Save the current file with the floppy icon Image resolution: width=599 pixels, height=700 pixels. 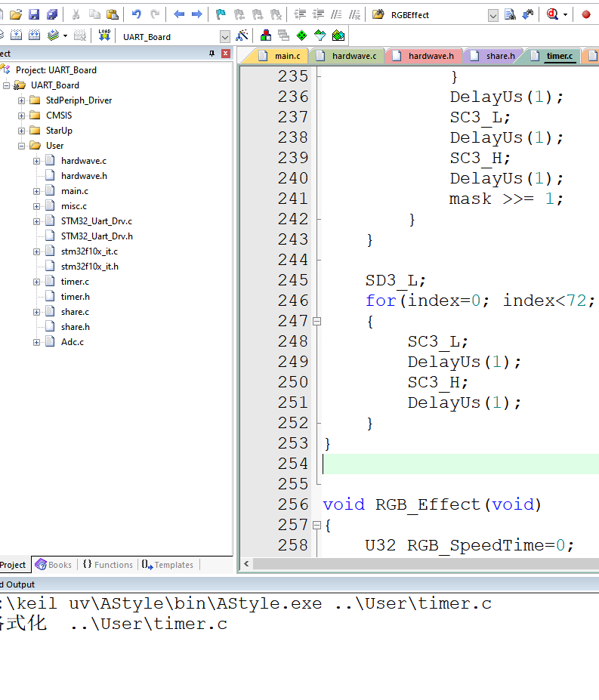pos(34,15)
